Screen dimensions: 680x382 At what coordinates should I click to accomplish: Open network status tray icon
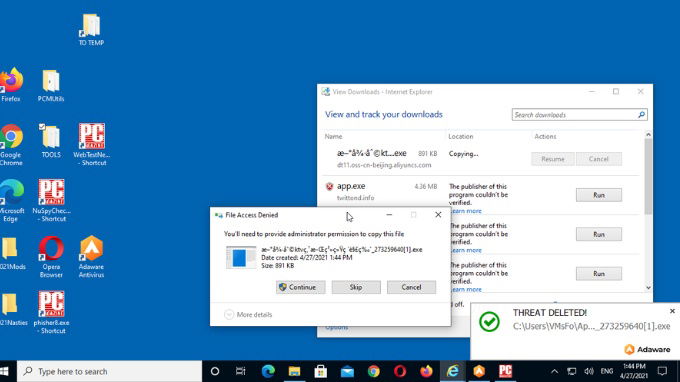[572, 371]
